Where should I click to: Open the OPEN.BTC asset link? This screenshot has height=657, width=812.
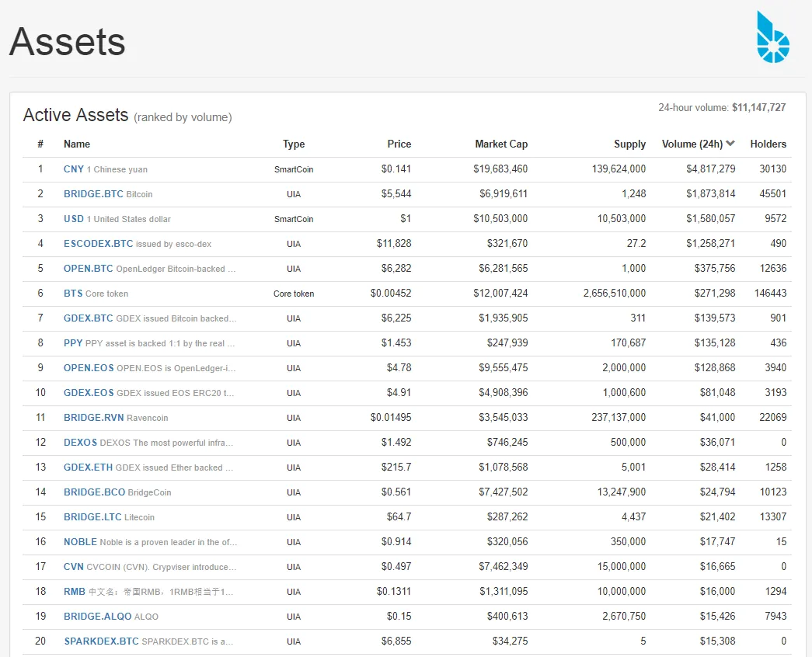click(x=88, y=268)
